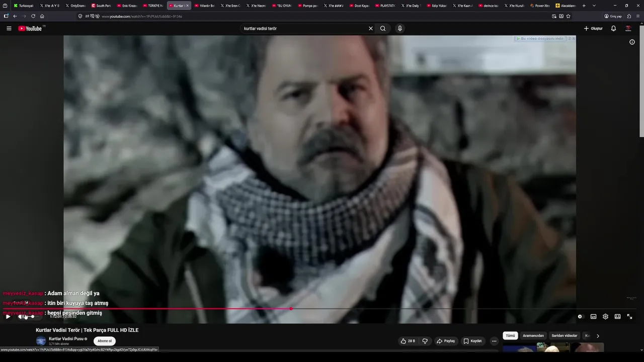Open the YouTube notifications bell
Screen dimensions: 644x362
(613, 29)
